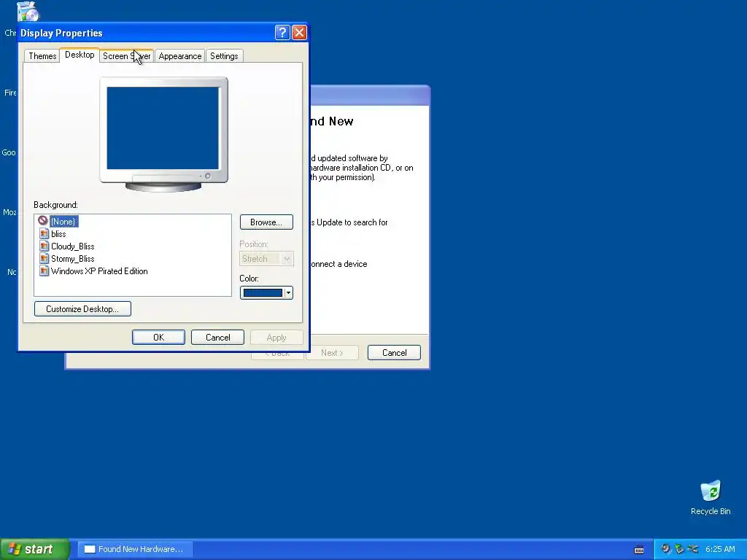Click the image icon next to bliss
The image size is (747, 560).
[44, 234]
